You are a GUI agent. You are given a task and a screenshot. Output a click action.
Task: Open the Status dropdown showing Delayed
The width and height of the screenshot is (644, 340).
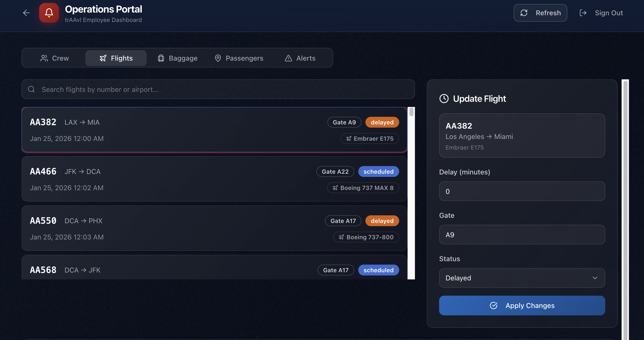pyautogui.click(x=522, y=278)
